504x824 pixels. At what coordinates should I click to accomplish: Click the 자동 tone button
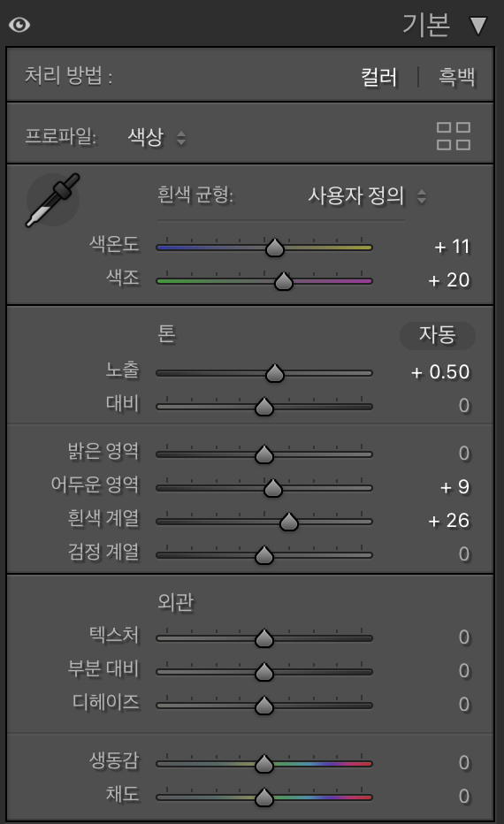pos(438,335)
